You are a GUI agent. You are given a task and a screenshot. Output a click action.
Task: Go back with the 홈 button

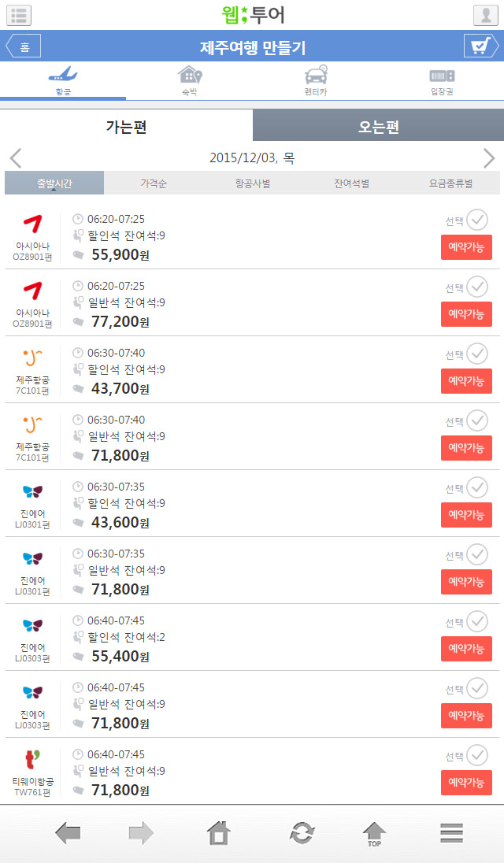pos(24,46)
